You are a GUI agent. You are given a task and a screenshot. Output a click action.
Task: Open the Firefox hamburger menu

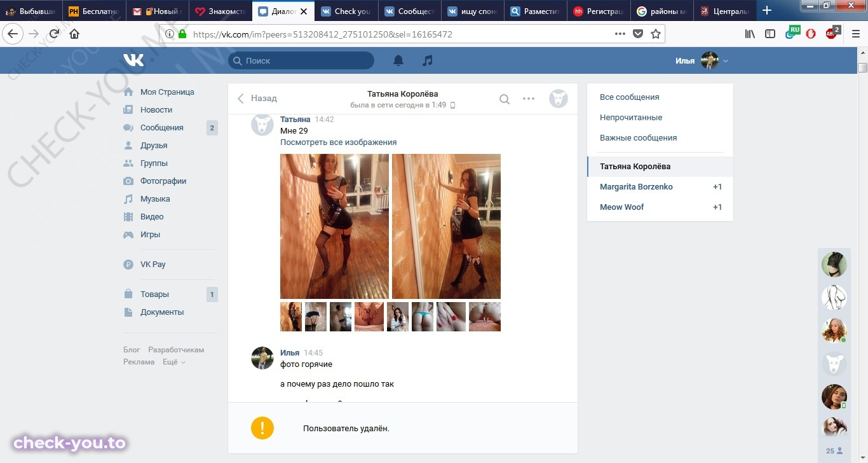pos(856,34)
